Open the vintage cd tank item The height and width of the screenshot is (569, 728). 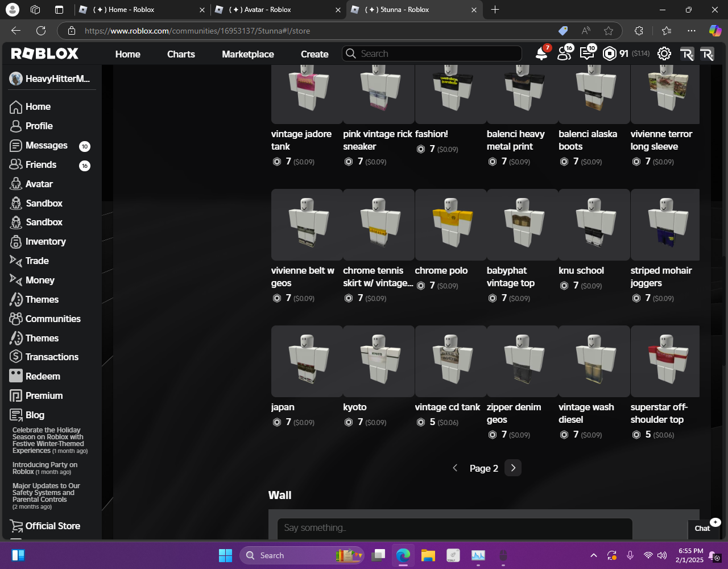[450, 361]
